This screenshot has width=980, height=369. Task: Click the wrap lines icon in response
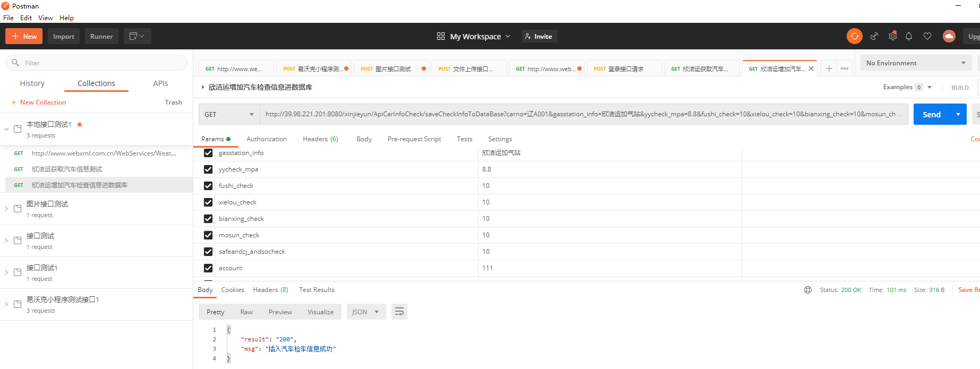point(399,312)
